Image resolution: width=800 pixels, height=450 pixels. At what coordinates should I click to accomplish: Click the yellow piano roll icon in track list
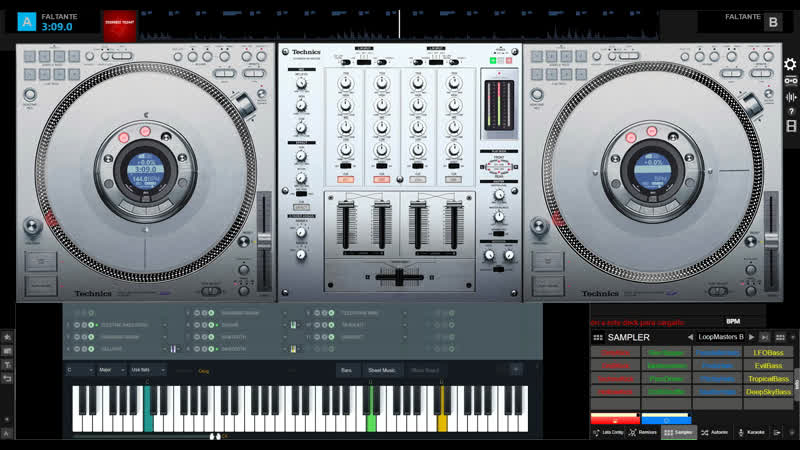coord(293,349)
